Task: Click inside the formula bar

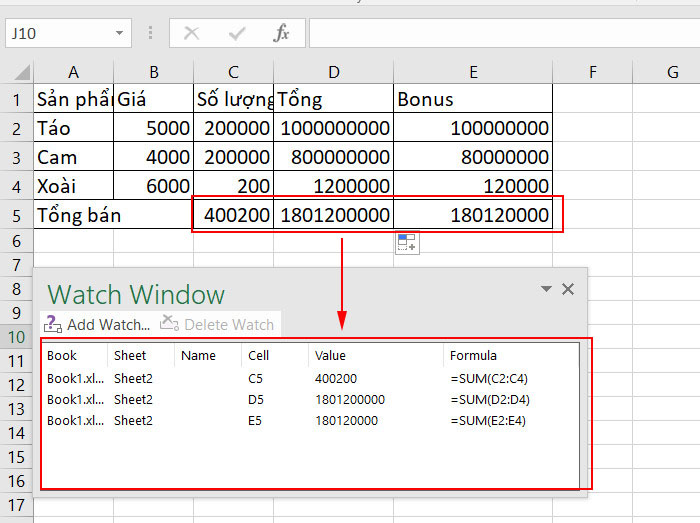Action: click(x=504, y=33)
